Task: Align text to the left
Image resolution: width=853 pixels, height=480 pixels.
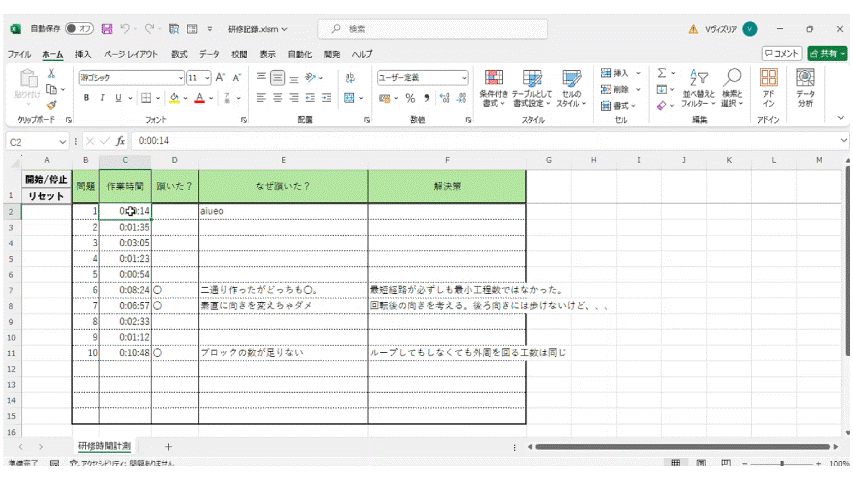Action: (261, 98)
